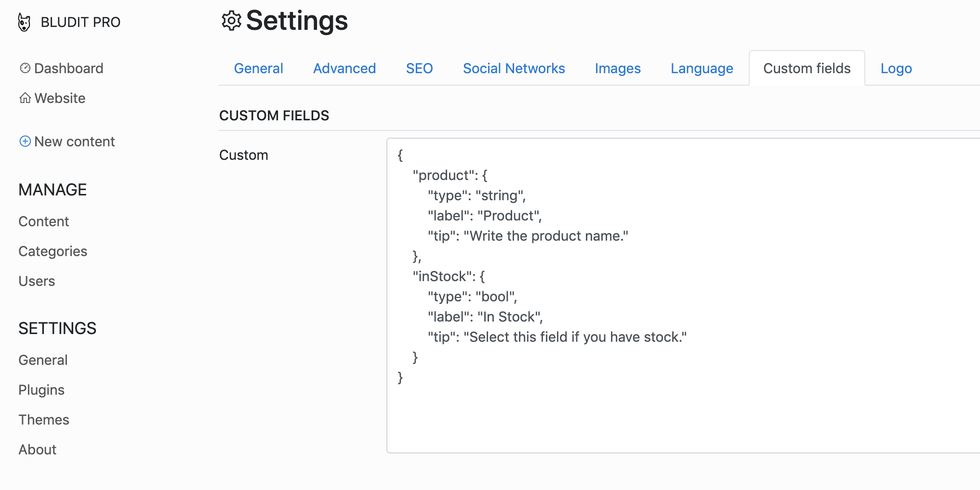Click the Custom field label
The image size is (980, 490).
tap(244, 155)
